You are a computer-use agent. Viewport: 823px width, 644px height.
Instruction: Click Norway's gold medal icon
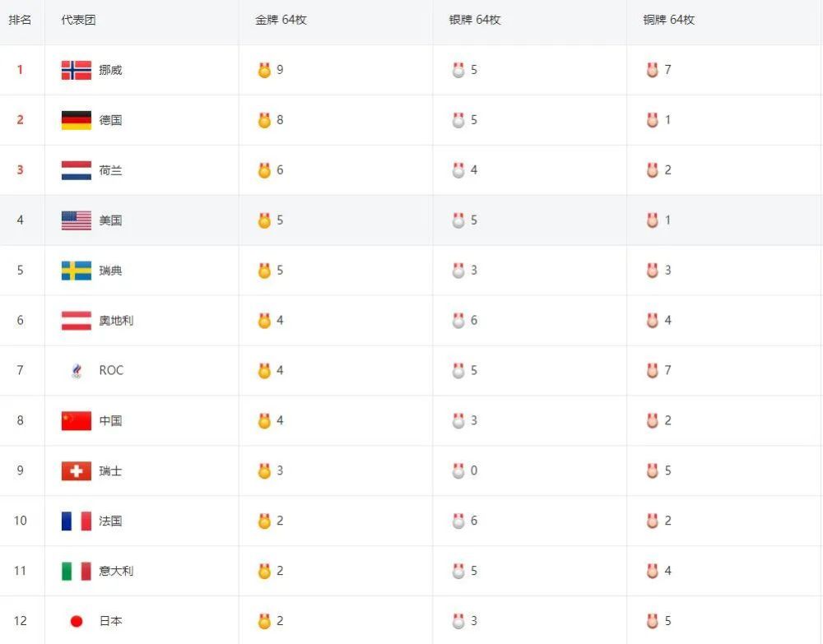click(x=264, y=70)
